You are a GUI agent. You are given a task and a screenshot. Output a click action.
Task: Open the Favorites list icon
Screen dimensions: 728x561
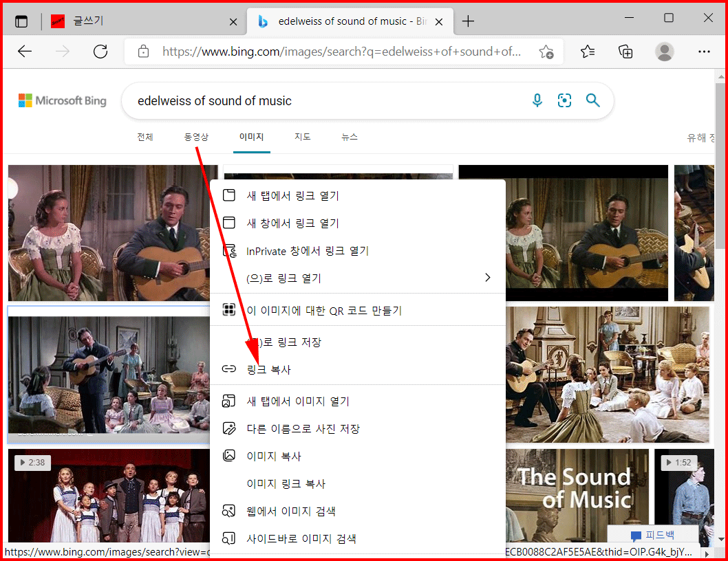588,52
